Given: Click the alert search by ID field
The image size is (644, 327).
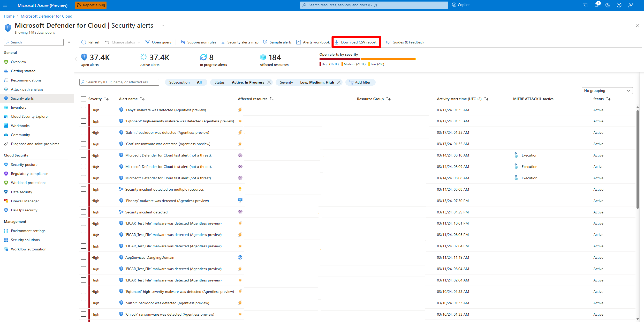Looking at the screenshot, I should (119, 82).
